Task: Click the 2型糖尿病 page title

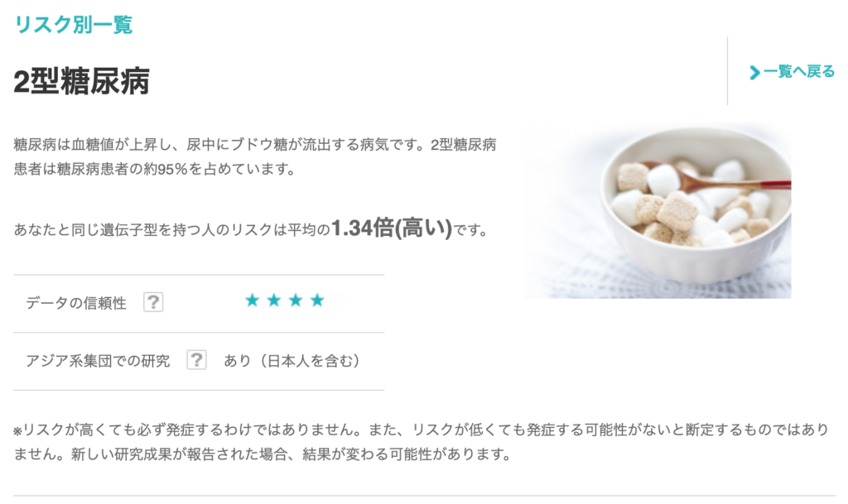Action: click(82, 82)
